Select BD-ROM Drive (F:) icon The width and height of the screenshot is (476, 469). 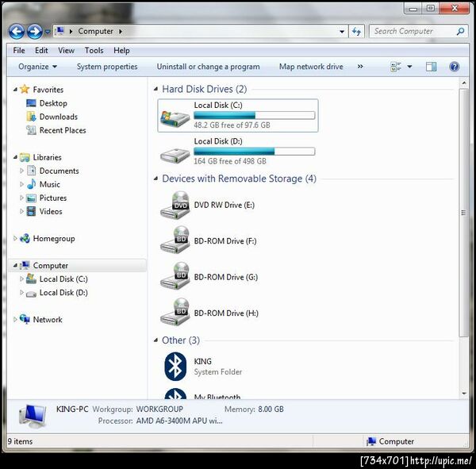point(175,240)
